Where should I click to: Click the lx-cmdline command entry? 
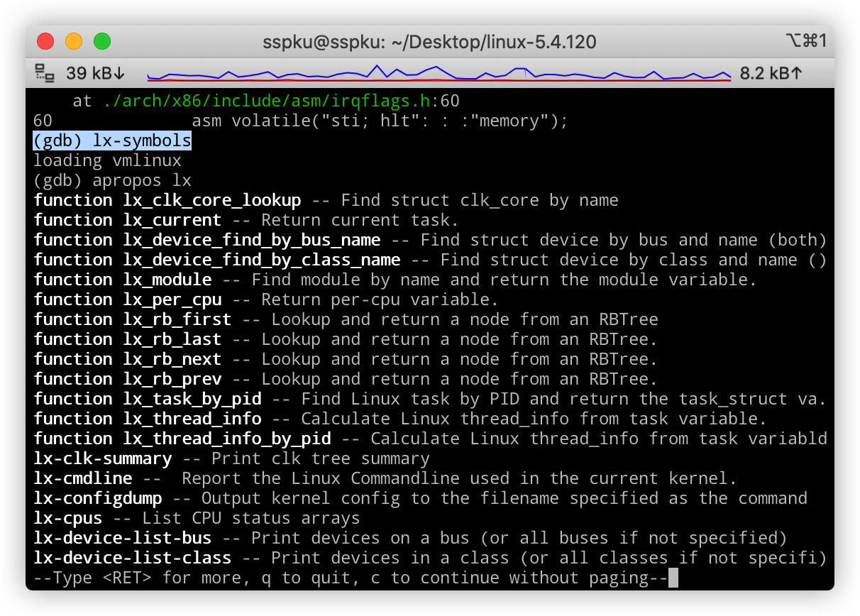[83, 479]
